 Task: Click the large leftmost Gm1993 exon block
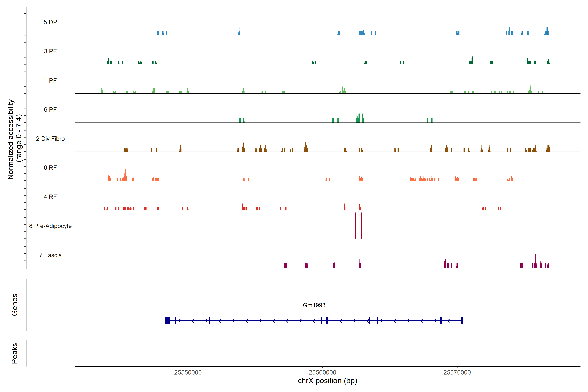[168, 320]
